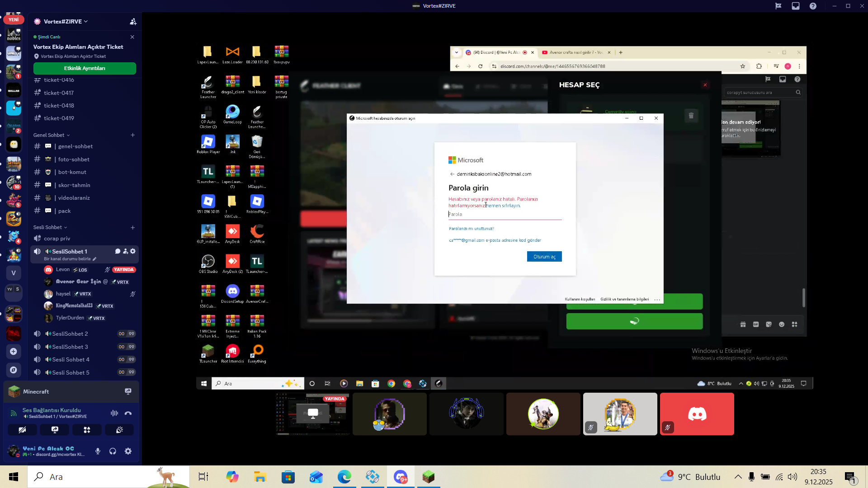Open Microsoft Store from the taskbar

(288, 477)
